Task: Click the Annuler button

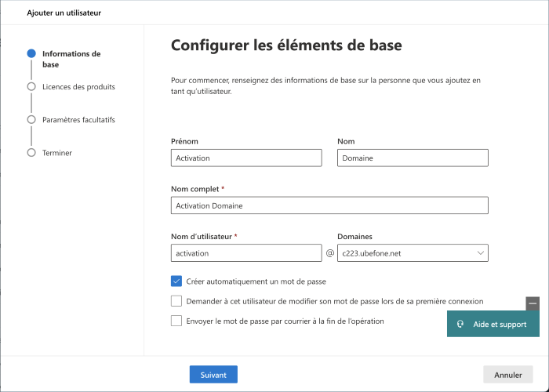Action: [508, 375]
